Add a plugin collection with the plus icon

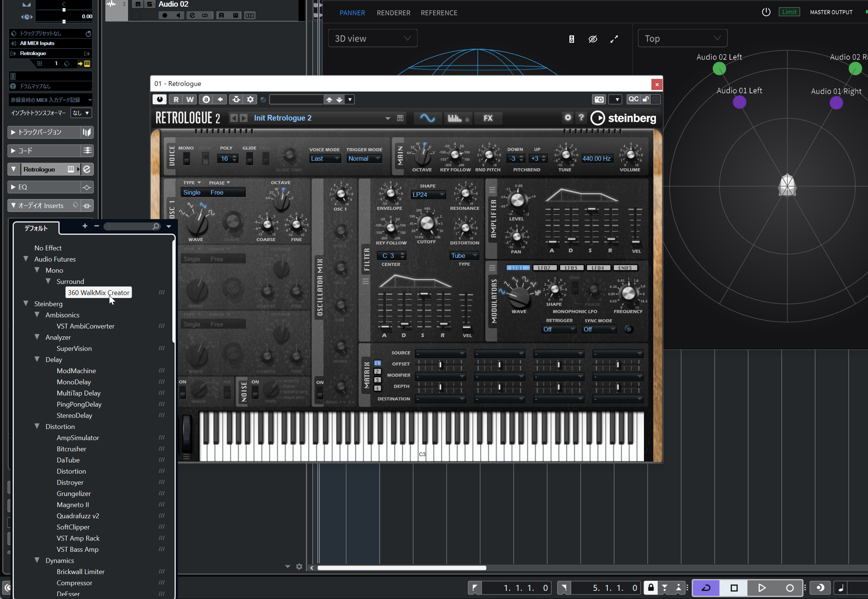pyautogui.click(x=85, y=226)
